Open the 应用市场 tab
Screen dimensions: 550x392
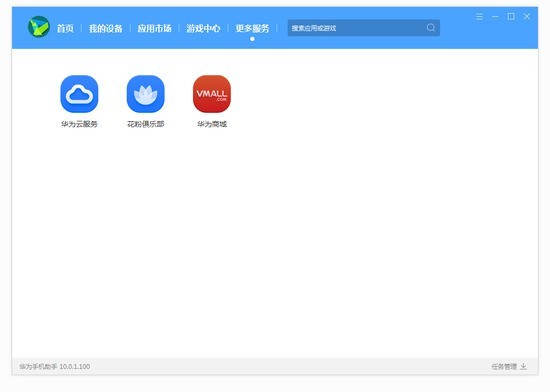pos(154,28)
